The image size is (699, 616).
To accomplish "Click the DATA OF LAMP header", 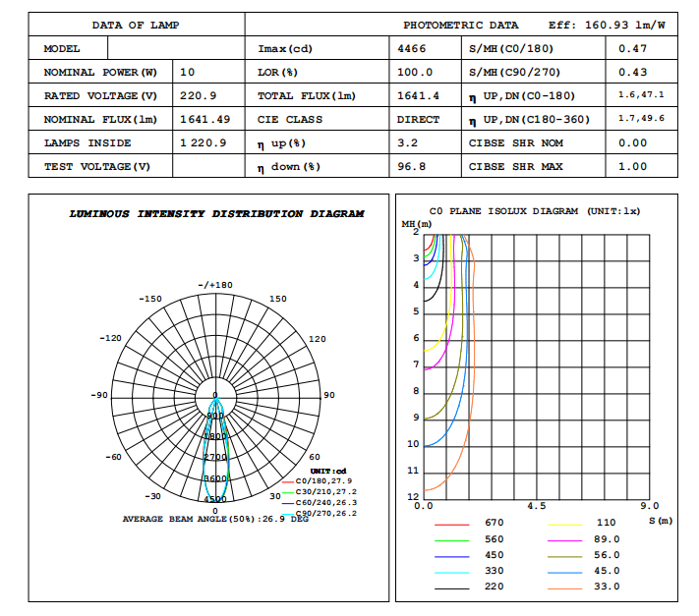I will [x=136, y=25].
